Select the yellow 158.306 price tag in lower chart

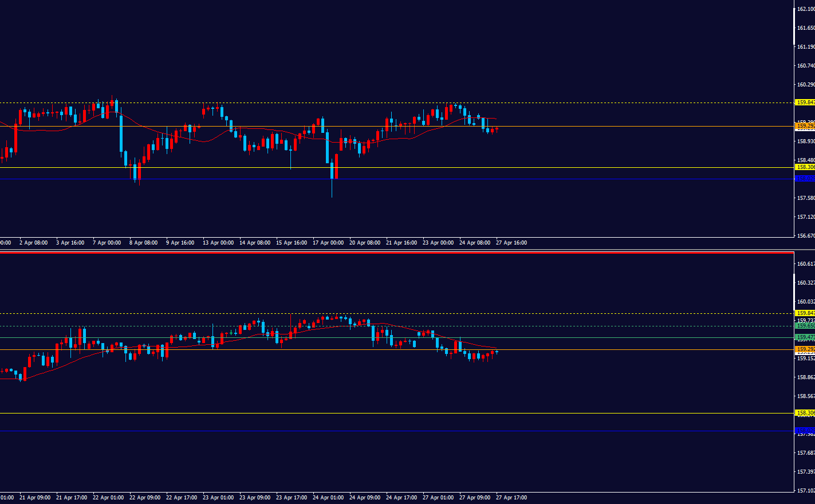[x=805, y=413]
